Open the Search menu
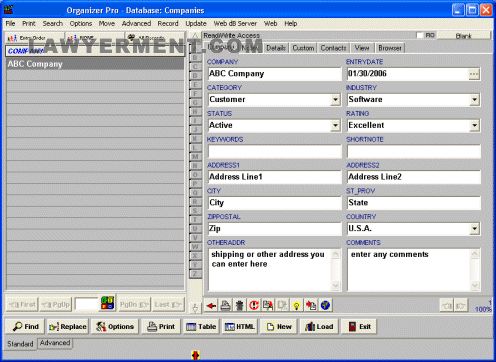The width and height of the screenshot is (496, 362). (x=53, y=24)
